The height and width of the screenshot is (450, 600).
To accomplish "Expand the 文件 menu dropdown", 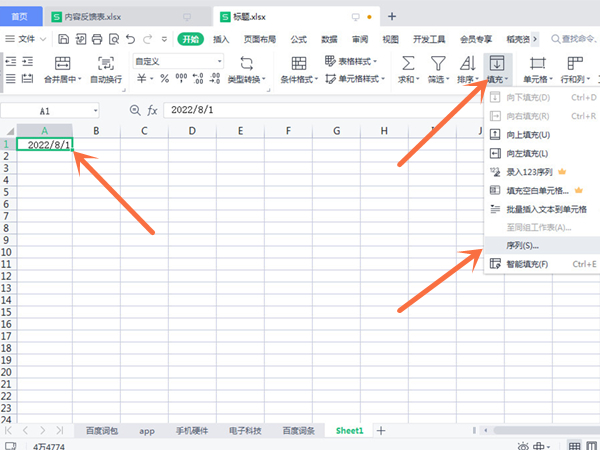I will (x=46, y=39).
